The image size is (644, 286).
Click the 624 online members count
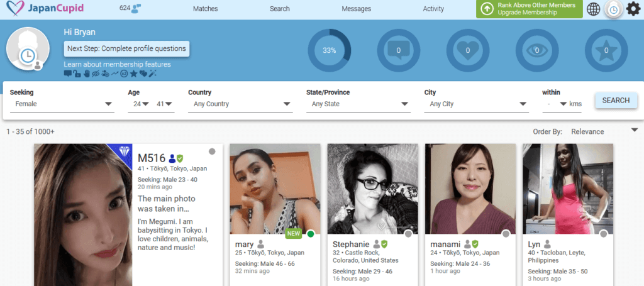click(125, 8)
